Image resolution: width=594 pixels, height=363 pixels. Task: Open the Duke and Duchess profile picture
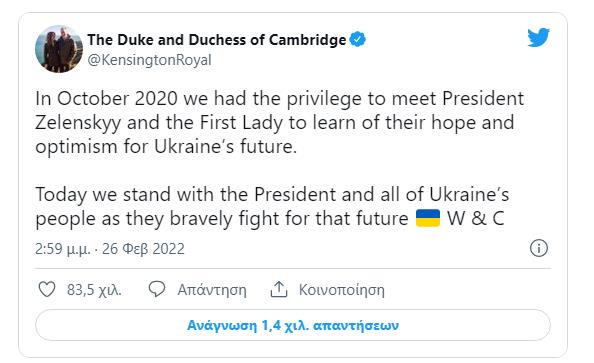(59, 49)
